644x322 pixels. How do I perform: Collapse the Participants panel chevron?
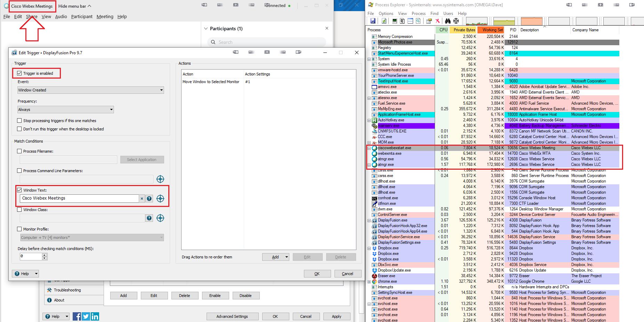tap(206, 29)
